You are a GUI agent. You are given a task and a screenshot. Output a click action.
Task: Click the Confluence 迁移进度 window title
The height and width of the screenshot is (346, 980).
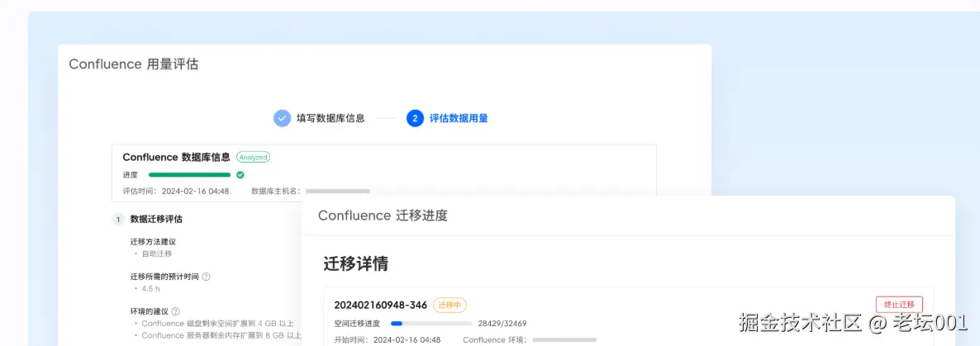(x=383, y=216)
